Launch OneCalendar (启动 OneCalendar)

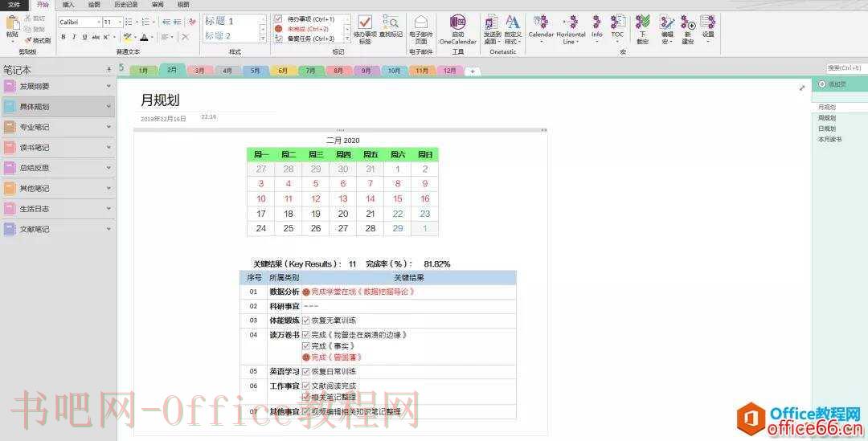click(458, 30)
